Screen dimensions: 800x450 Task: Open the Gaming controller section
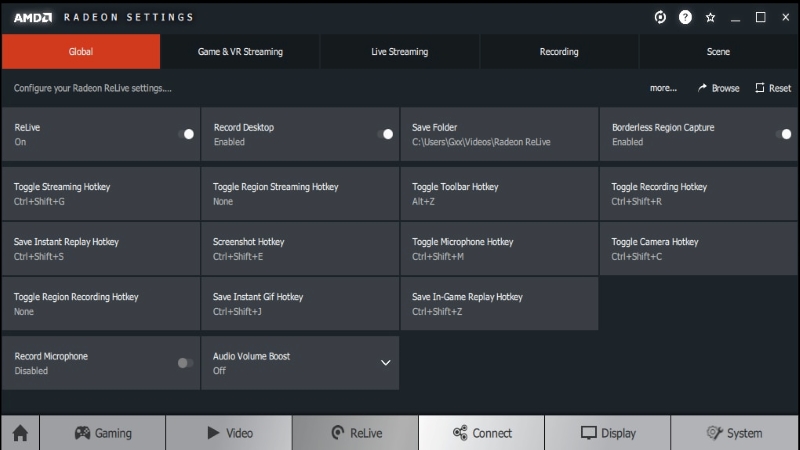(x=103, y=433)
